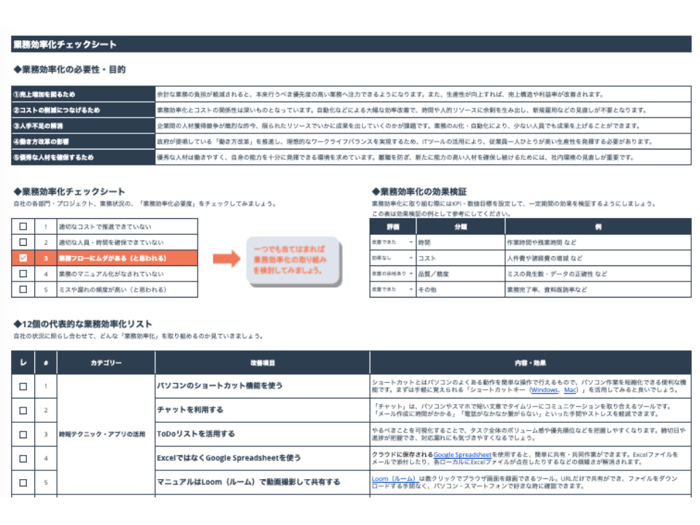Open the Windows shortcut keys link
The width and height of the screenshot is (700, 525).
click(x=544, y=390)
